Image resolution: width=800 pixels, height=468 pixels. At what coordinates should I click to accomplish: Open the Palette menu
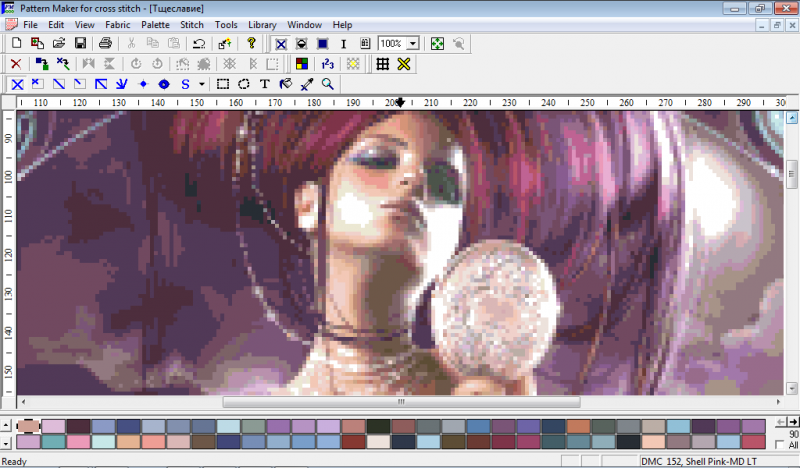click(x=155, y=24)
